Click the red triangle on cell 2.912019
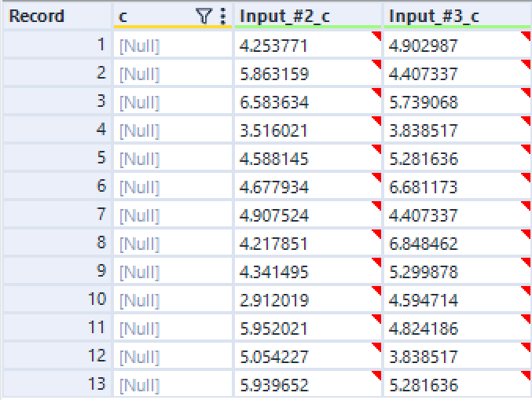Image resolution: width=532 pixels, height=400 pixels. coord(376,291)
